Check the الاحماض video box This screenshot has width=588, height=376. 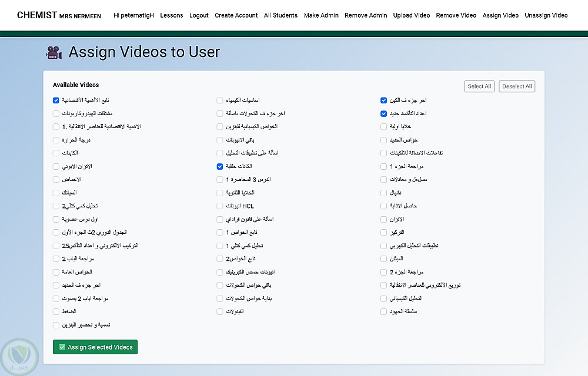[56, 179]
